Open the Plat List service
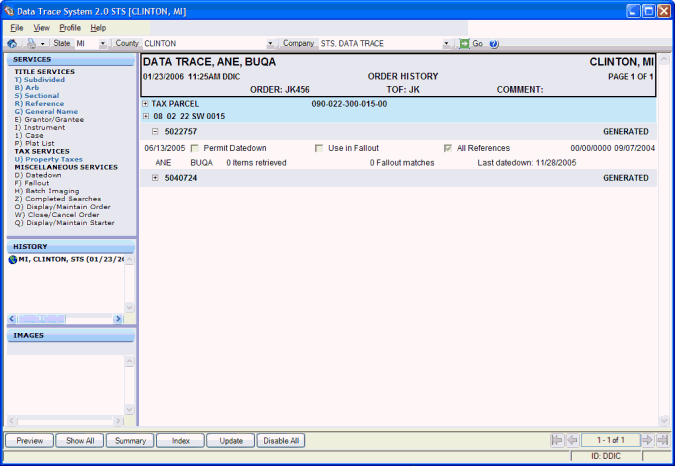The height and width of the screenshot is (466, 675). pyautogui.click(x=34, y=143)
